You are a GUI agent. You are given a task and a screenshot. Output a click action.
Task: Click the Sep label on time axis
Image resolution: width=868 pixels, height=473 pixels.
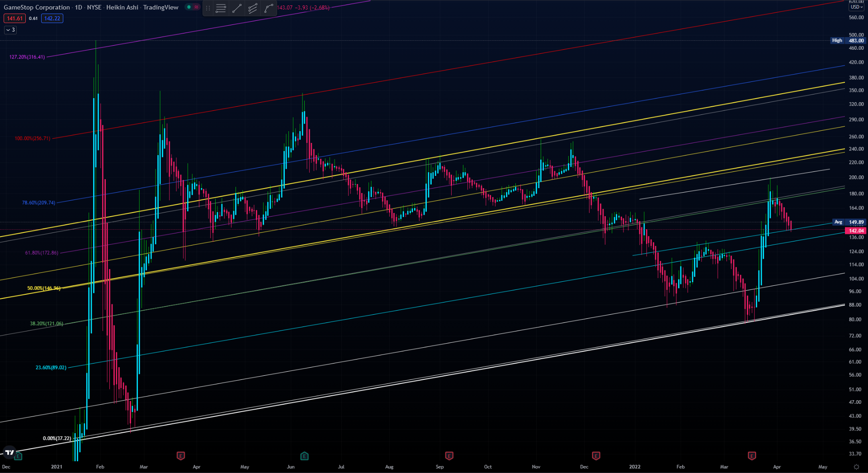pyautogui.click(x=440, y=467)
